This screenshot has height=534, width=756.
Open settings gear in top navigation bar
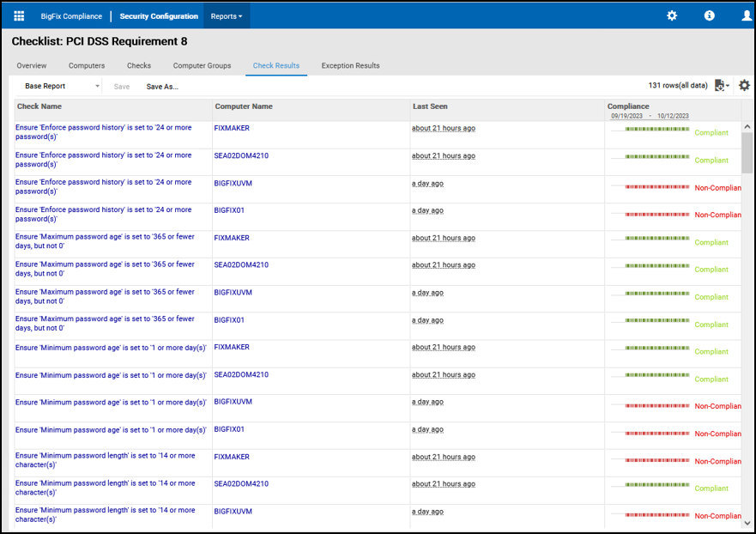click(672, 16)
